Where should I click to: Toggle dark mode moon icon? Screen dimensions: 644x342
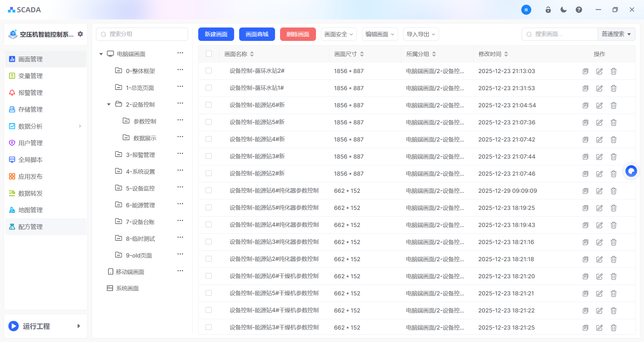pos(563,10)
